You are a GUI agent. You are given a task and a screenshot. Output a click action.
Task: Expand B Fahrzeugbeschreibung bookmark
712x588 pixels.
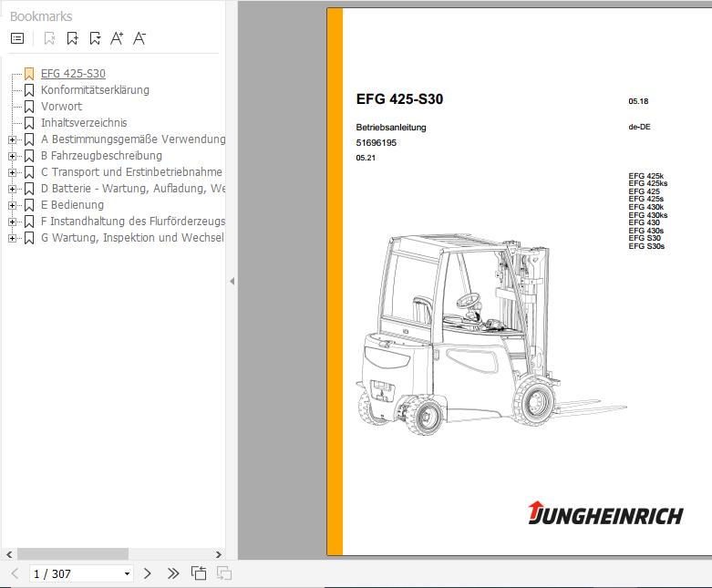[x=12, y=156]
